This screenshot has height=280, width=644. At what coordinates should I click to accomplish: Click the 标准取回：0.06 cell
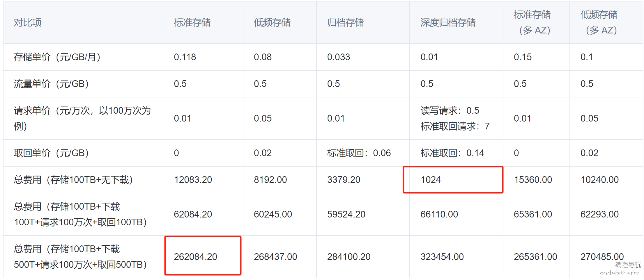[359, 153]
